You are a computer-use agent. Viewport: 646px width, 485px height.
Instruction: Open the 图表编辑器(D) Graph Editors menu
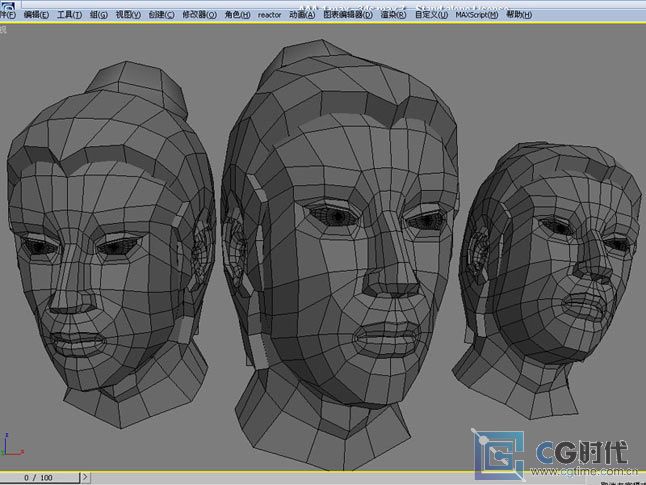(348, 15)
